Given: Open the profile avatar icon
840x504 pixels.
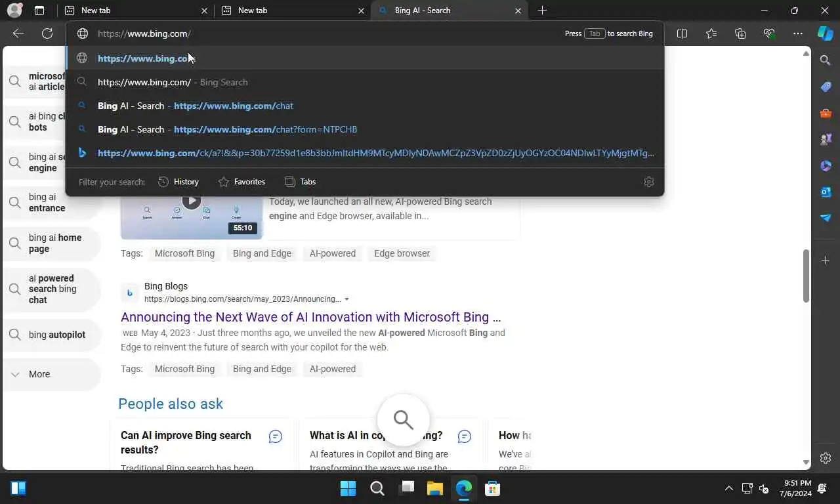Looking at the screenshot, I should coord(14,10).
